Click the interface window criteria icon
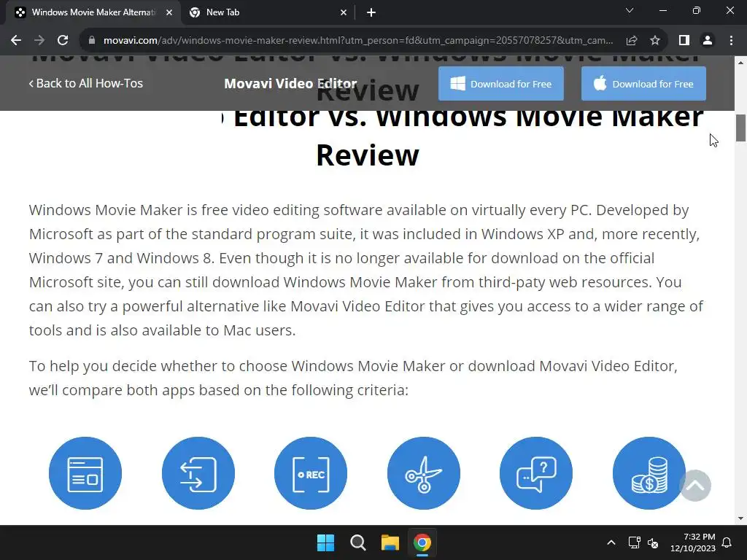Screen dimensions: 747x560 point(85,473)
